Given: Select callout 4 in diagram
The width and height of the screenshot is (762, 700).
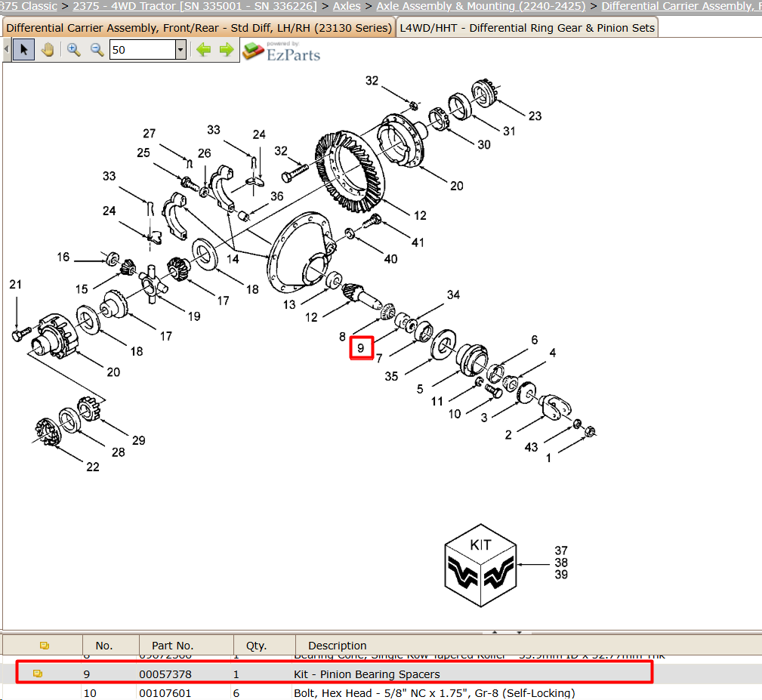Looking at the screenshot, I should (553, 353).
